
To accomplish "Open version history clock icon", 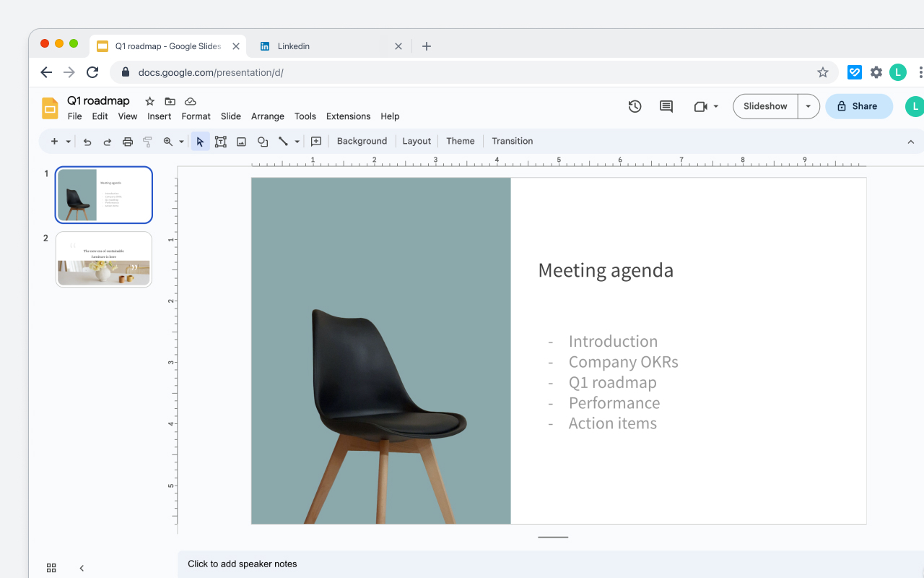I will (x=635, y=106).
